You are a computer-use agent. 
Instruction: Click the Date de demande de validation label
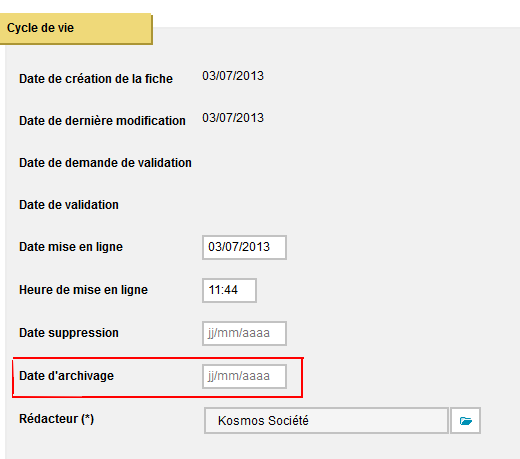pos(105,163)
